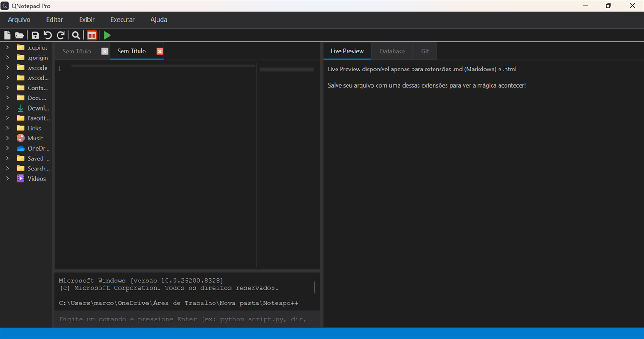This screenshot has height=339, width=644.
Task: Expand the Links folder
Action: click(7, 128)
